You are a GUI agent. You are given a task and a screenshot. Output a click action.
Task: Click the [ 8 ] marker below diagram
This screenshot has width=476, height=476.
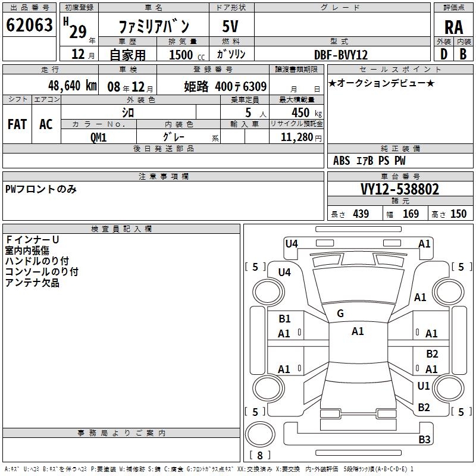click(260, 455)
